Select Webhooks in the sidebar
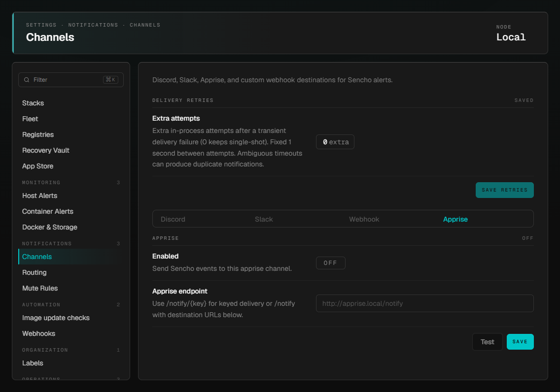The height and width of the screenshot is (392, 560). click(38, 333)
